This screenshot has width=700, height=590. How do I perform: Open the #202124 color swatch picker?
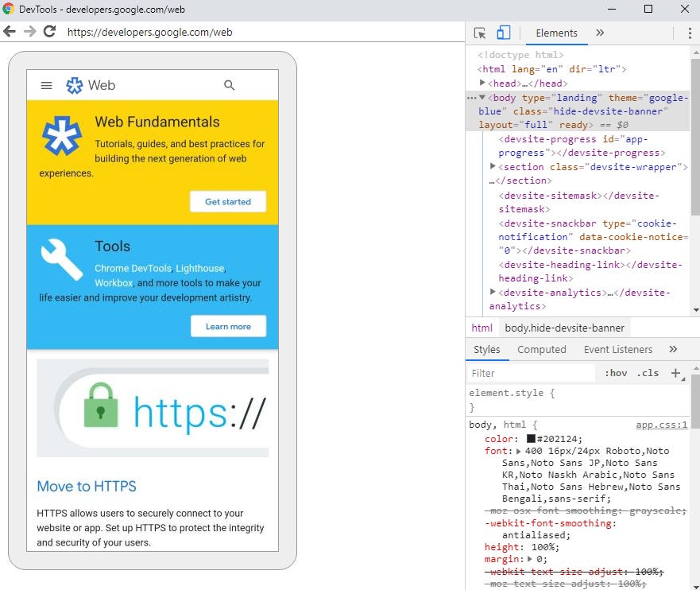point(531,439)
